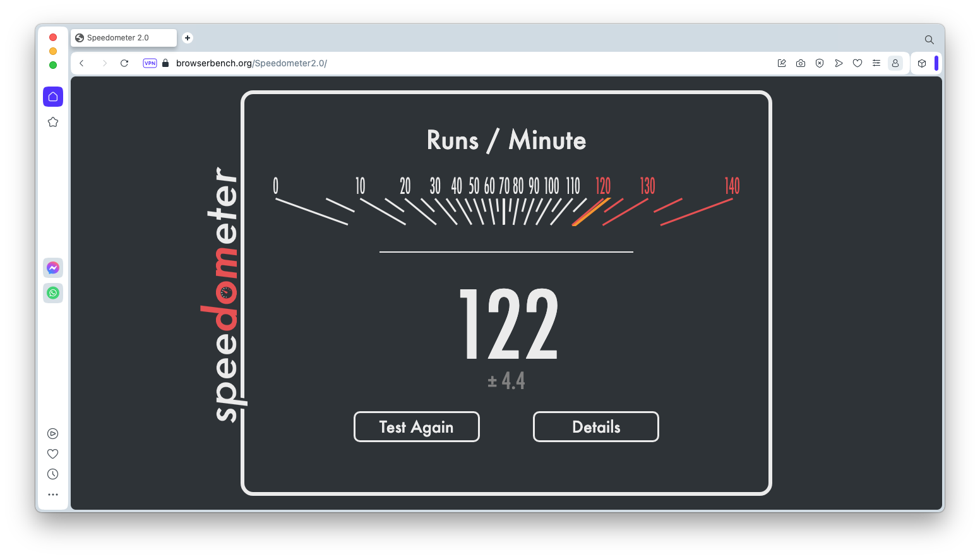
Task: Click the browserbench.org address field
Action: tap(251, 63)
